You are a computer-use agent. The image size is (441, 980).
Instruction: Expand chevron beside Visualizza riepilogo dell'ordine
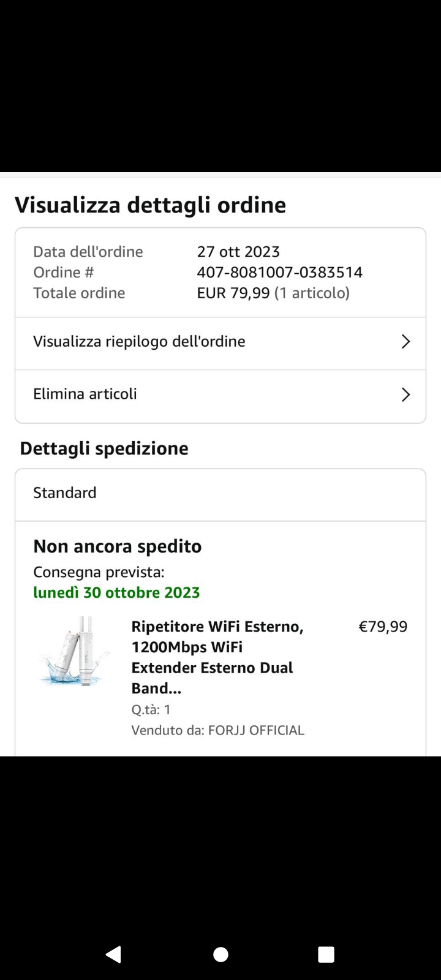(x=405, y=342)
